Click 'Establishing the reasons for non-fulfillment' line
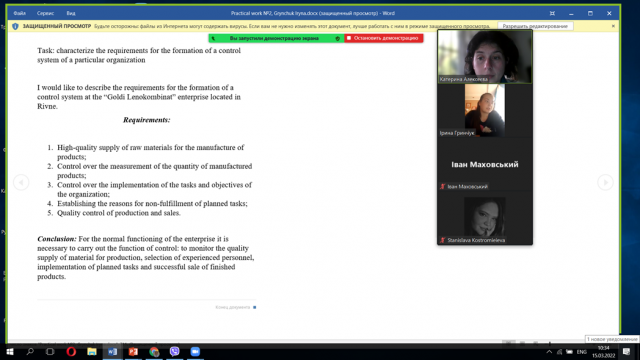Screen dimensions: 640x360 152,203
